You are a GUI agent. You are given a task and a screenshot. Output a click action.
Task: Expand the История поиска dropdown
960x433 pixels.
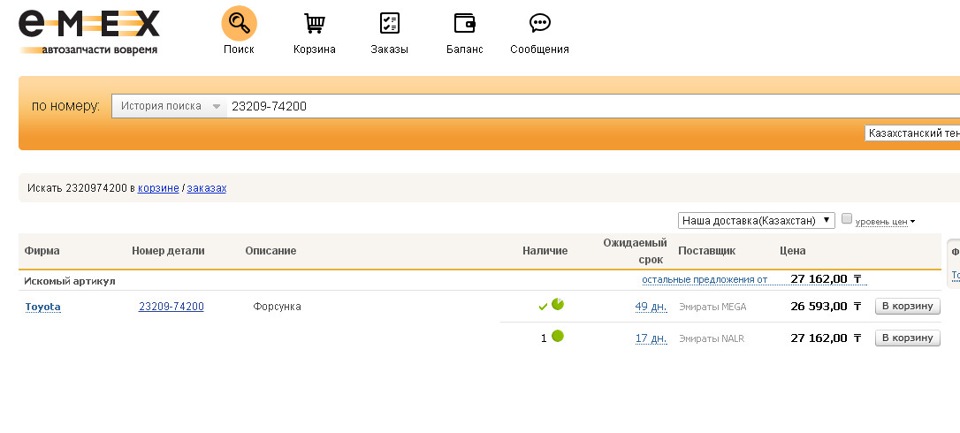click(x=168, y=106)
